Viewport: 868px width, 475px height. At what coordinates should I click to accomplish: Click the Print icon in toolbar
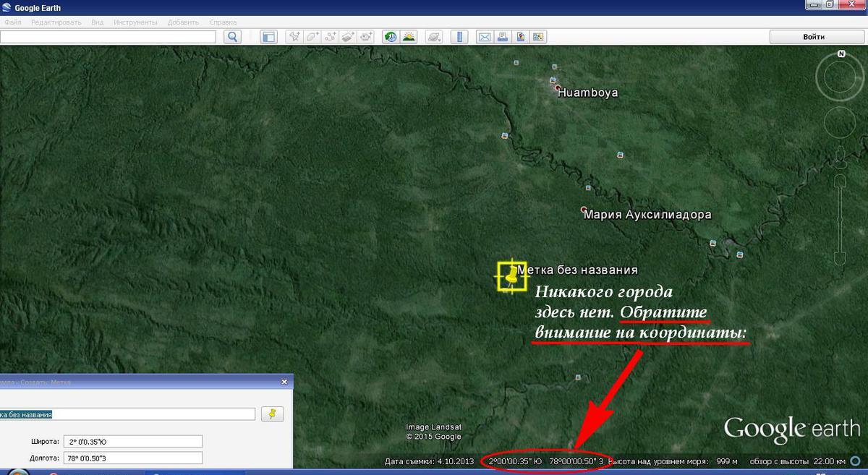[502, 37]
